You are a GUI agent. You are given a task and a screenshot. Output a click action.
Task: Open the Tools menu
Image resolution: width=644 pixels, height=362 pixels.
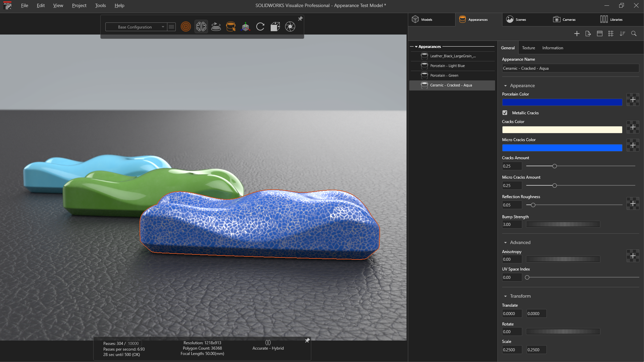[100, 5]
